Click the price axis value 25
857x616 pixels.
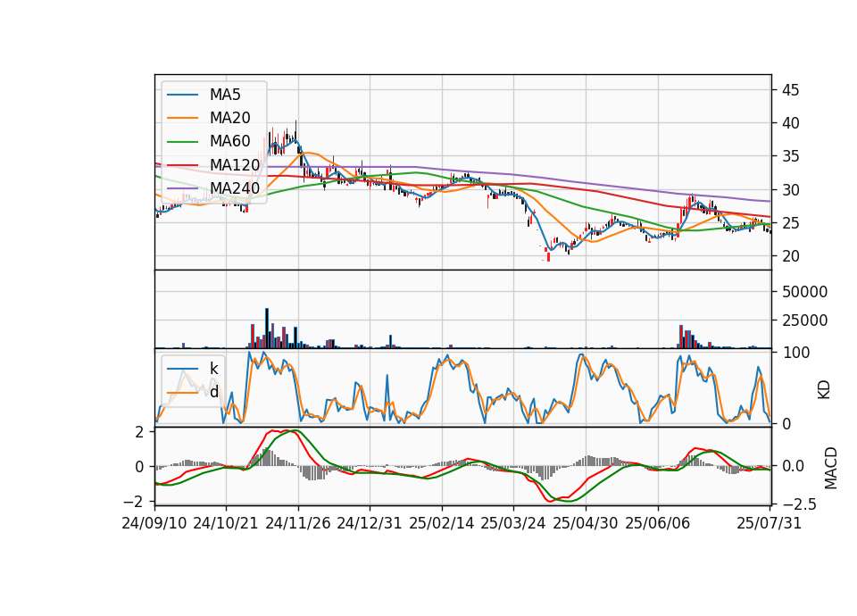[x=790, y=223]
